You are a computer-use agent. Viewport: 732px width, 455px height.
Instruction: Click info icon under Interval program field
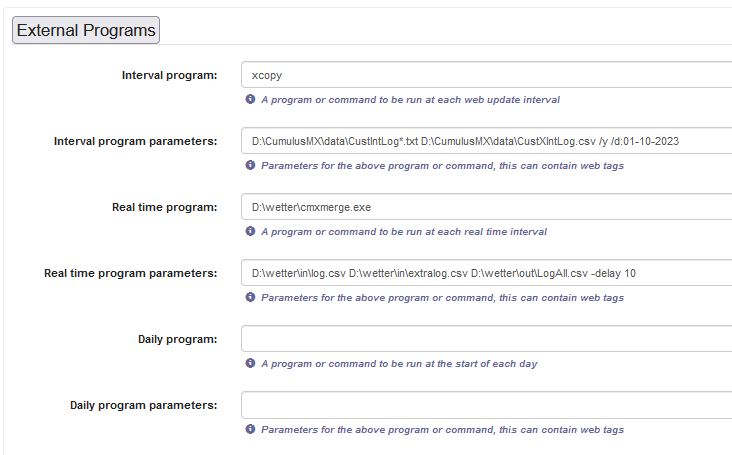point(250,100)
